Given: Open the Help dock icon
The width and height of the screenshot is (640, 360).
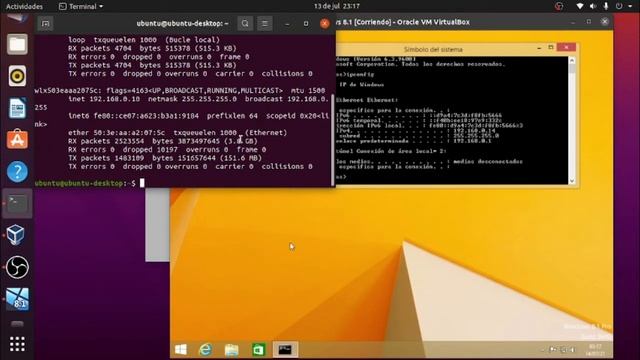Looking at the screenshot, I should [x=17, y=171].
